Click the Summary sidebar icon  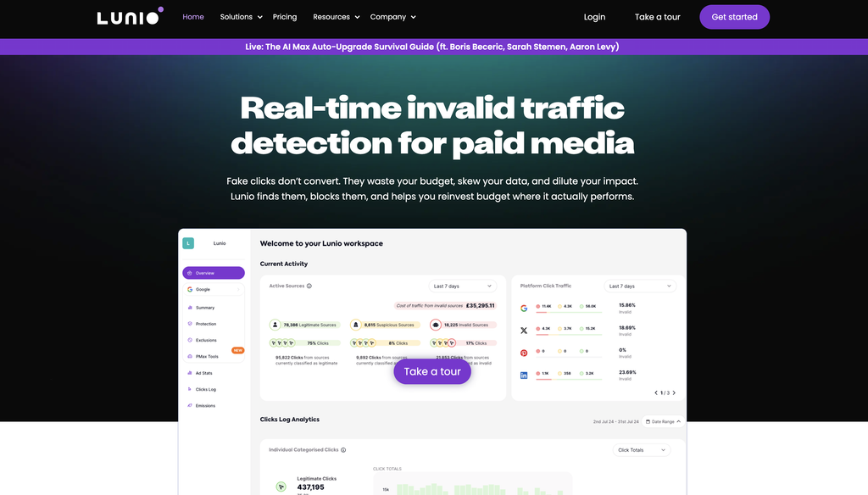click(190, 308)
